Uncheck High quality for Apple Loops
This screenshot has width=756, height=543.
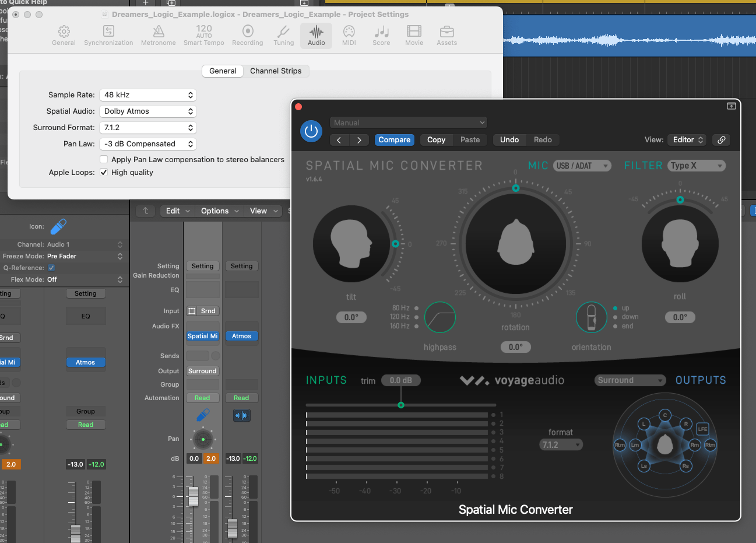click(x=104, y=172)
